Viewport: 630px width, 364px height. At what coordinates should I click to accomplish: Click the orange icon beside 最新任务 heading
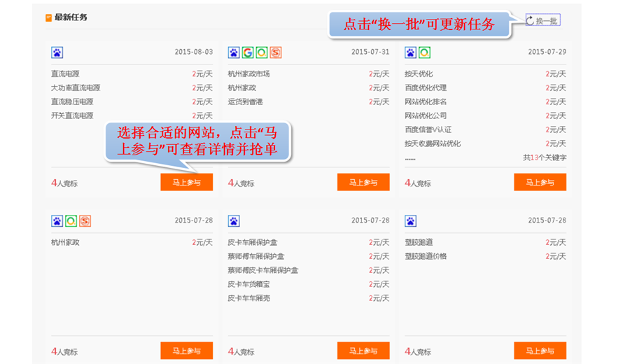point(48,17)
